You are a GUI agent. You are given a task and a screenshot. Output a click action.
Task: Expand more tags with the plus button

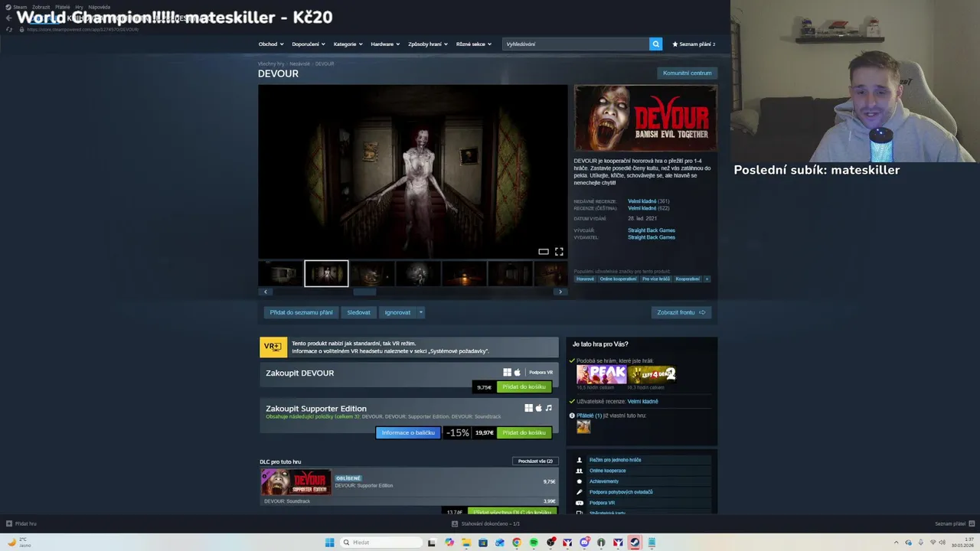coord(707,279)
